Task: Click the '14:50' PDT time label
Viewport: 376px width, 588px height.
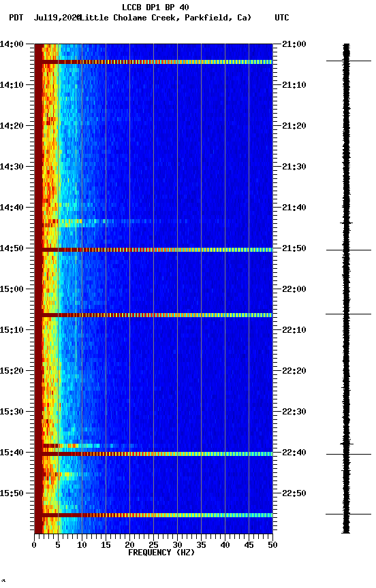Action: point(12,248)
